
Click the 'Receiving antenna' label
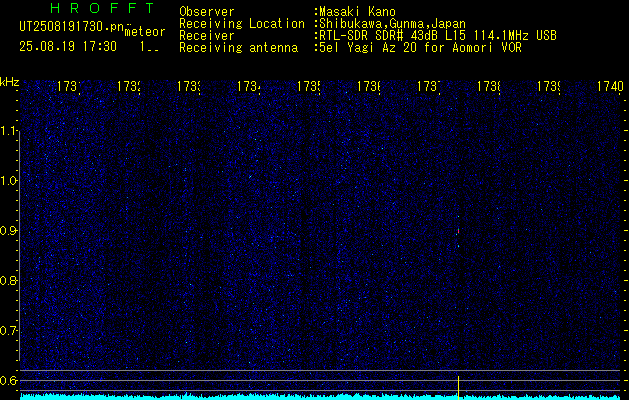(x=238, y=48)
